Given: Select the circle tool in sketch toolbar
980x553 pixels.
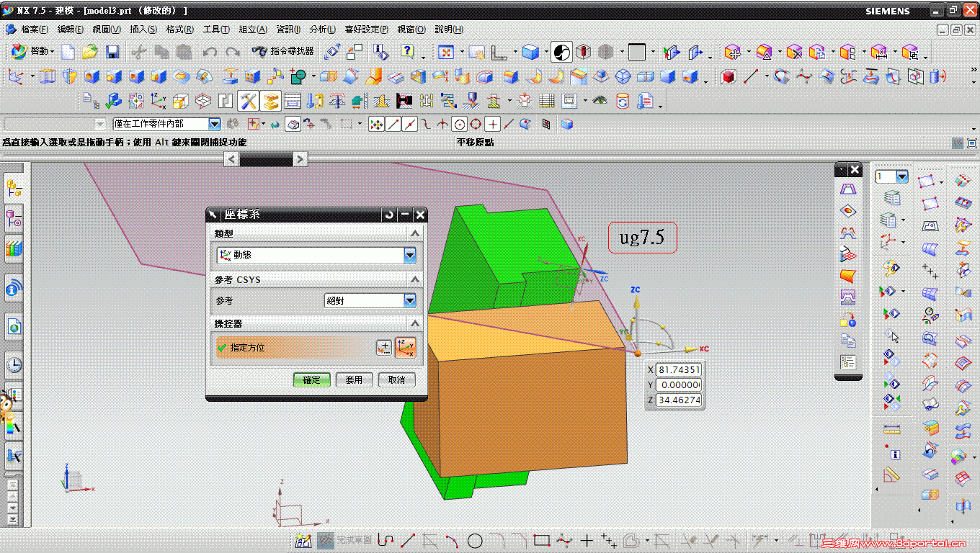Looking at the screenshot, I should point(475,541).
